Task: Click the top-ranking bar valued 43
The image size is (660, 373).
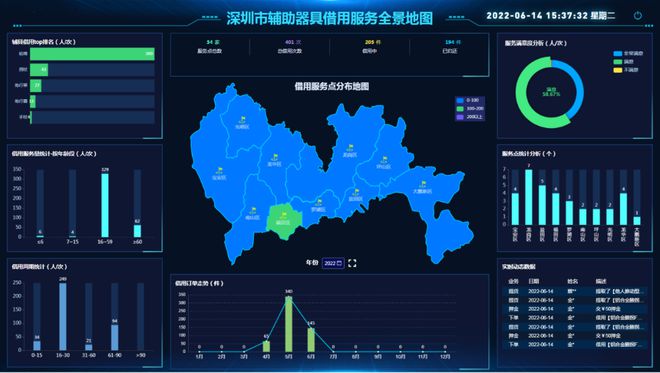Action: 39,69
